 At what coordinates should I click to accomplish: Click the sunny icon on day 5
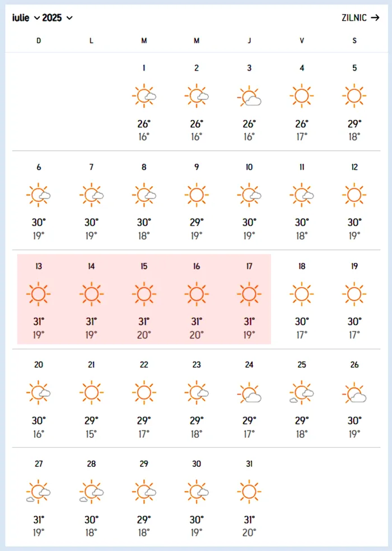pyautogui.click(x=354, y=96)
